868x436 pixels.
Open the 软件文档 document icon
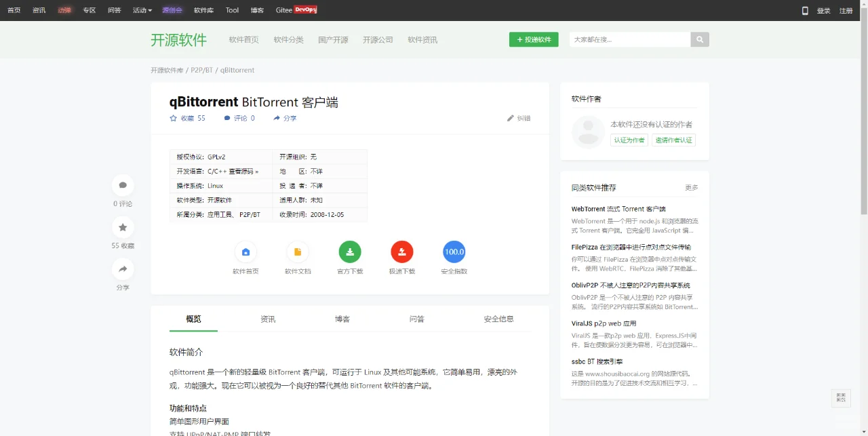[298, 252]
